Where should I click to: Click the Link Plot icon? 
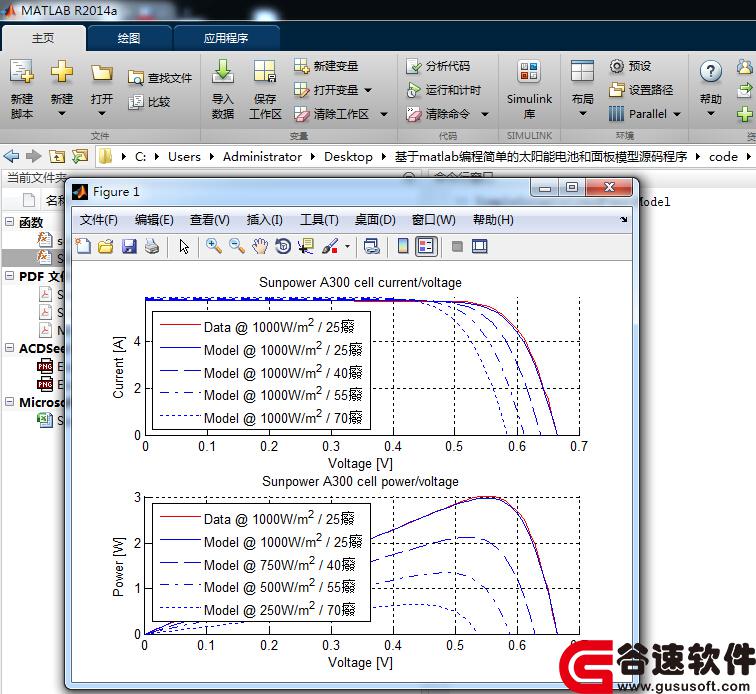point(371,246)
